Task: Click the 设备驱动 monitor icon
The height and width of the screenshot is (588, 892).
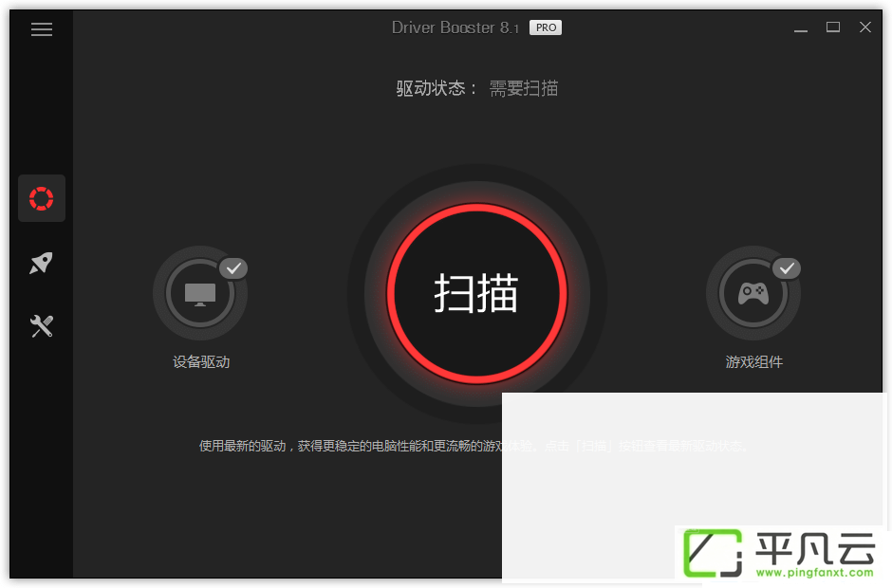Action: pyautogui.click(x=199, y=293)
